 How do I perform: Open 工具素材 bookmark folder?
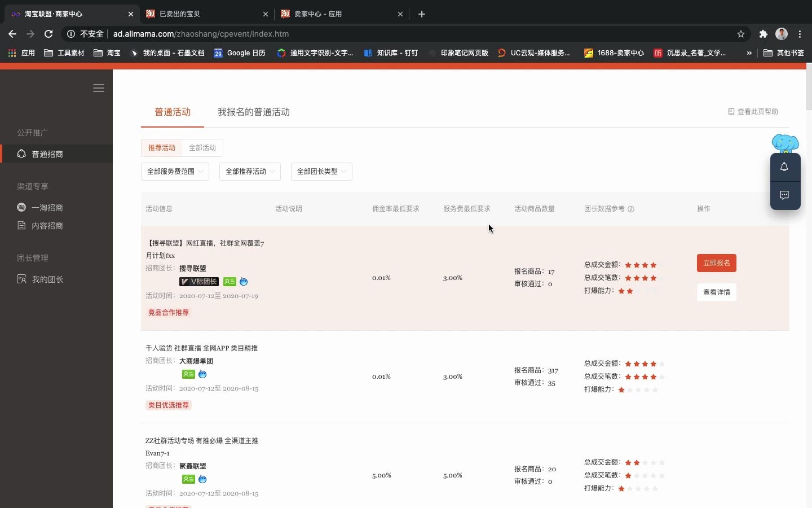pos(64,53)
